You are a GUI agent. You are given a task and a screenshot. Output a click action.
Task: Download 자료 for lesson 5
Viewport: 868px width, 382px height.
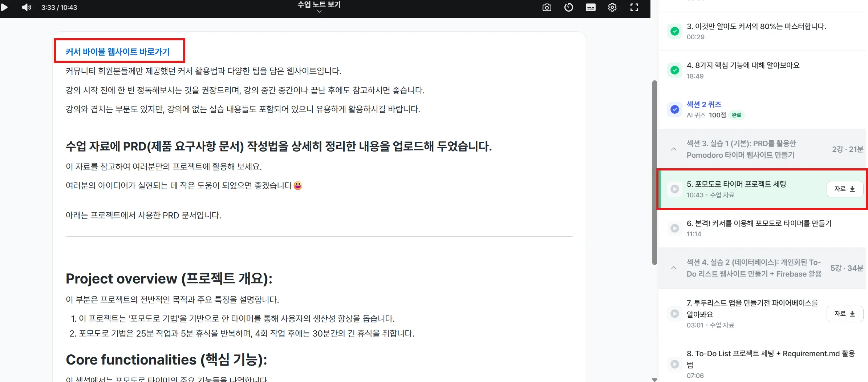(x=845, y=189)
